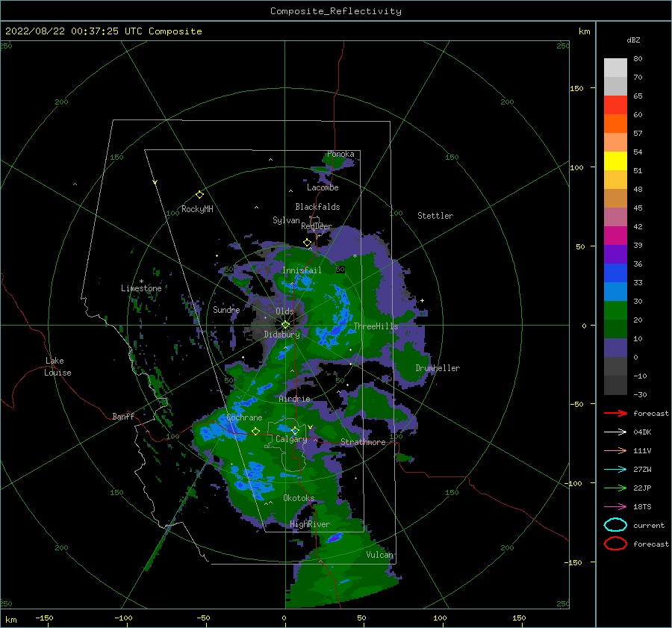Select the cyan 27ZW arrow icon
The height and width of the screenshot is (628, 672).
click(615, 469)
